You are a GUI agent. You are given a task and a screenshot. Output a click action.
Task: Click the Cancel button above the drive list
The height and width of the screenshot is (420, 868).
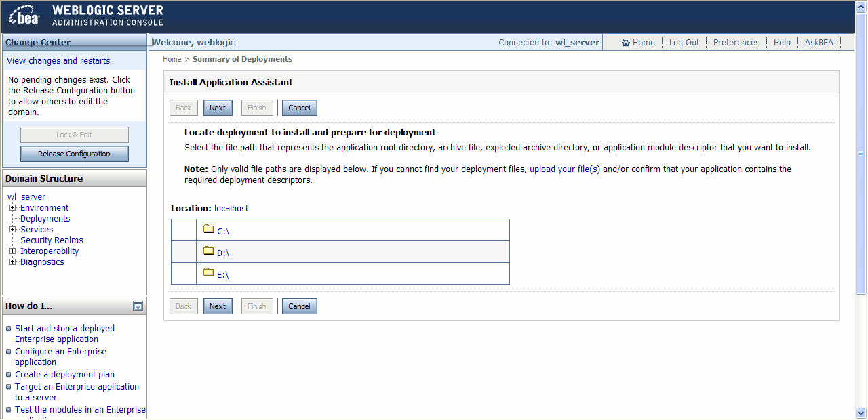[x=299, y=108]
